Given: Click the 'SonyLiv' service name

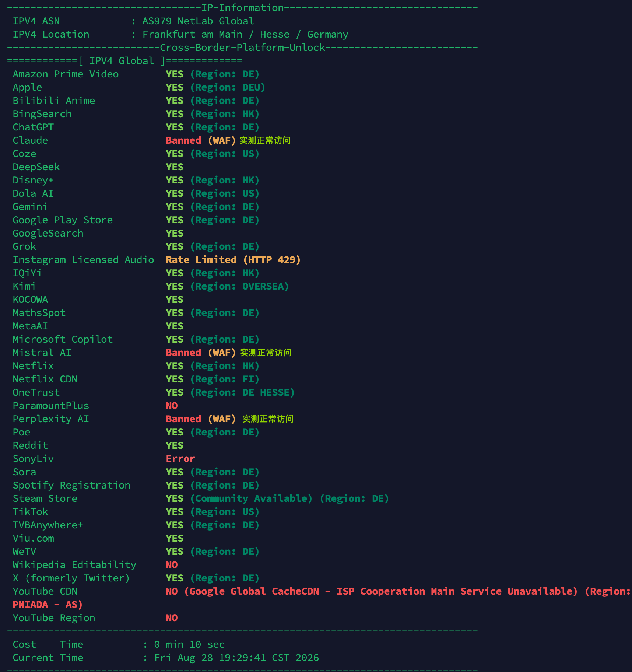Looking at the screenshot, I should [x=33, y=459].
